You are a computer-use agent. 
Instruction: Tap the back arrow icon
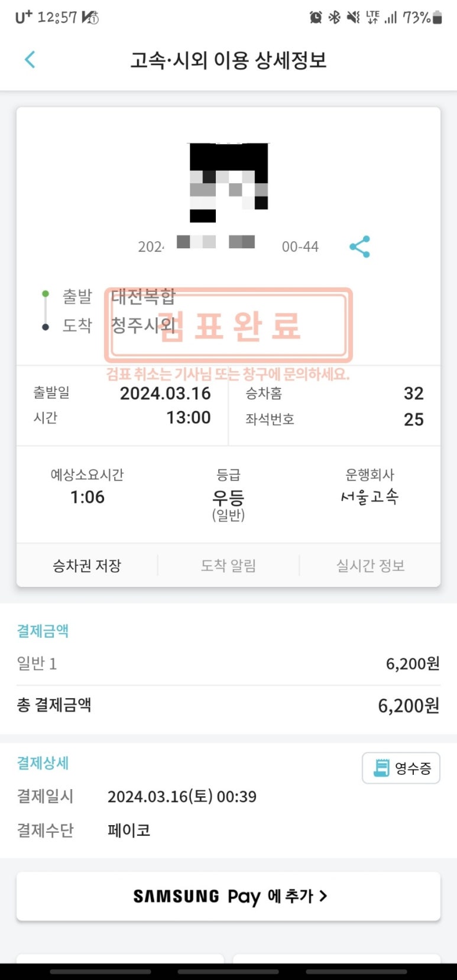click(x=30, y=60)
